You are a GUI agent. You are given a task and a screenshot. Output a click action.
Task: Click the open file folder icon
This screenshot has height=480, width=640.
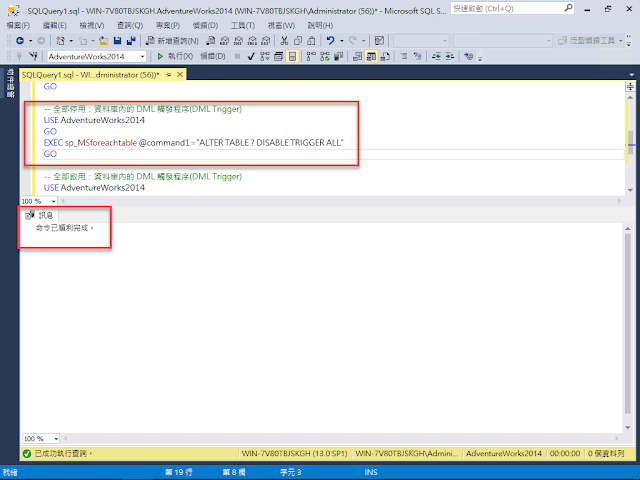pyautogui.click(x=104, y=40)
